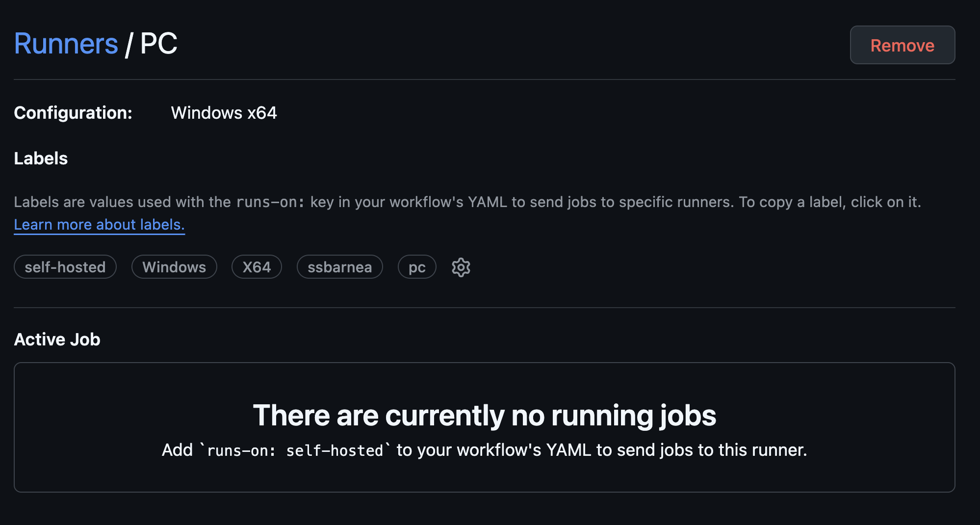The image size is (980, 525).
Task: Click the Labels section heading
Action: [x=41, y=158]
